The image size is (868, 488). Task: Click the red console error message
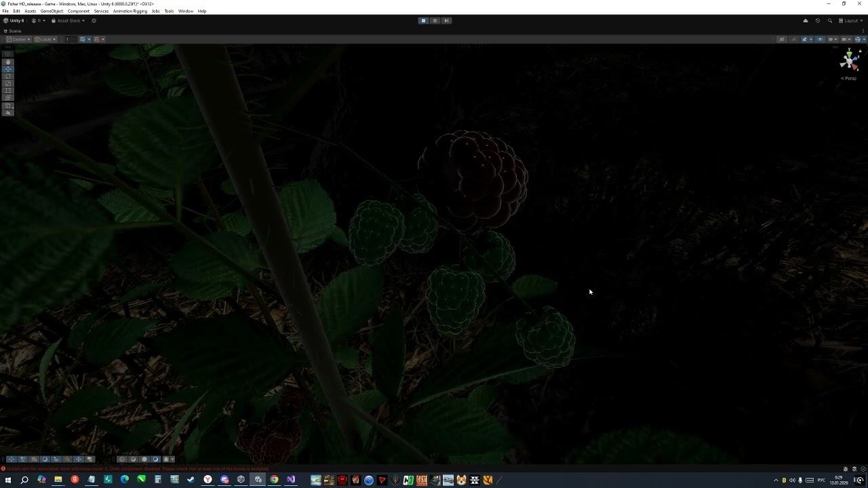coord(137,469)
